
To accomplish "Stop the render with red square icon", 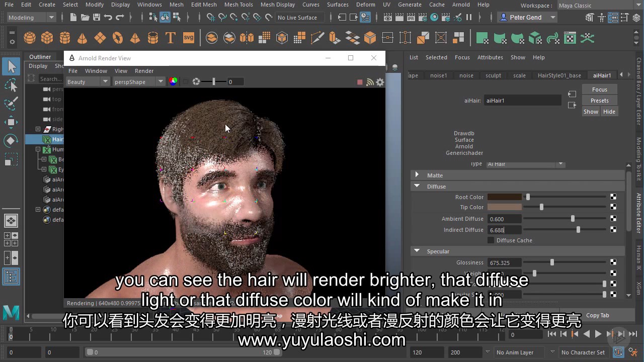I will (x=360, y=82).
